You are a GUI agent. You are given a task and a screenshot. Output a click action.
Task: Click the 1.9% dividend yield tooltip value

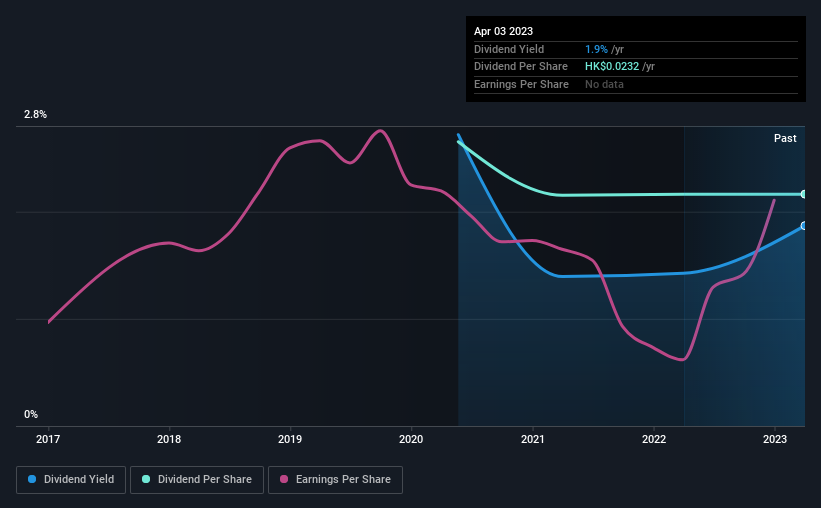click(x=596, y=49)
